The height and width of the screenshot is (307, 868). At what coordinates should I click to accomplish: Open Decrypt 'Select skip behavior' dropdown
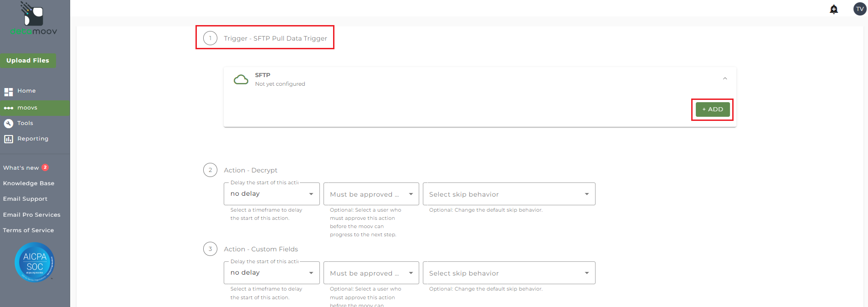click(x=508, y=194)
